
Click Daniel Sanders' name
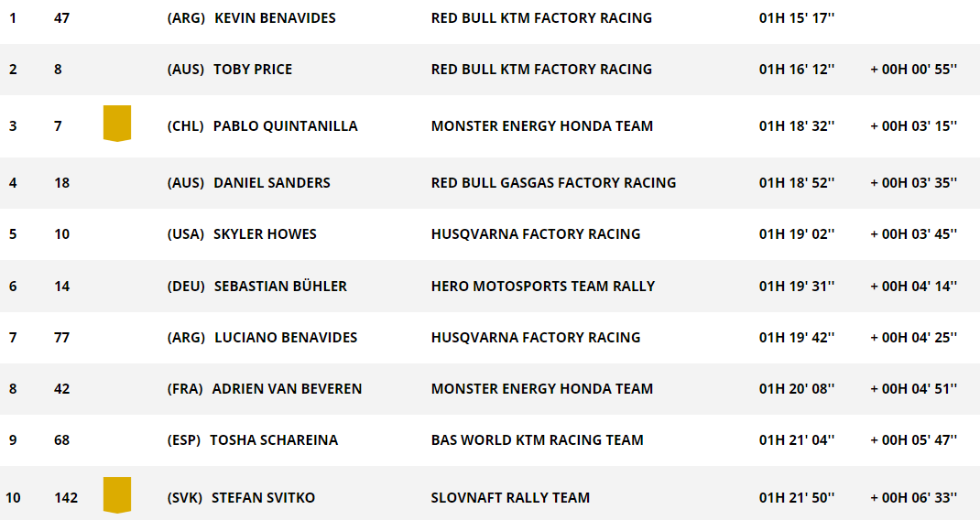(272, 183)
